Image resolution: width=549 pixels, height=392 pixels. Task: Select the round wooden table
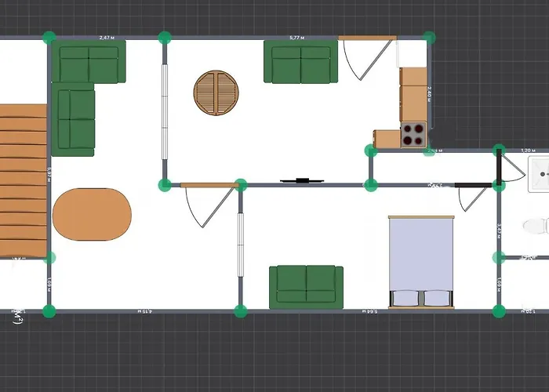[216, 93]
